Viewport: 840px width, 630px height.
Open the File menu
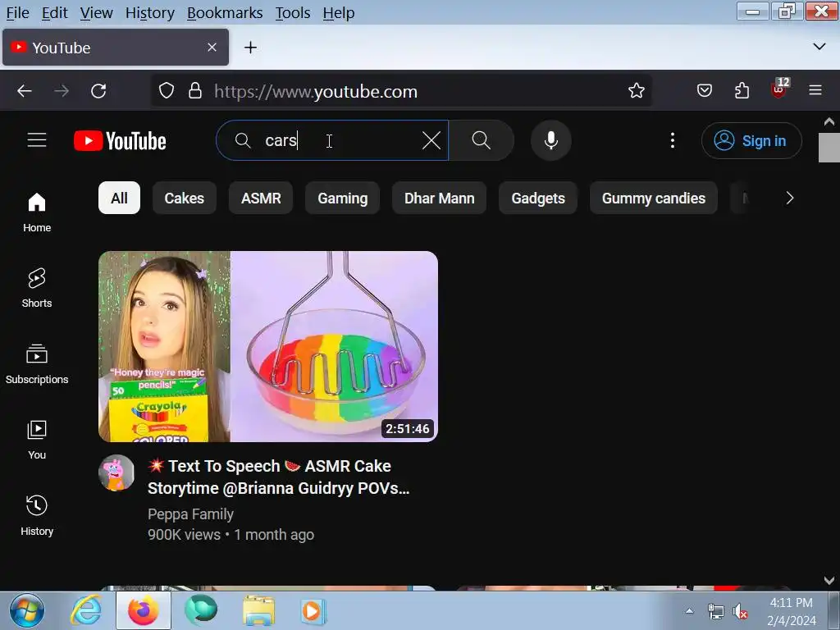(18, 13)
